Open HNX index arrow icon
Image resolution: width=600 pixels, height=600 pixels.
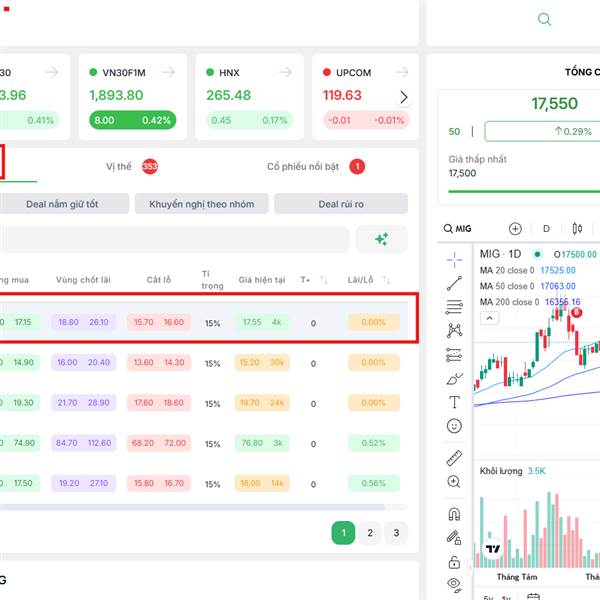tap(285, 72)
